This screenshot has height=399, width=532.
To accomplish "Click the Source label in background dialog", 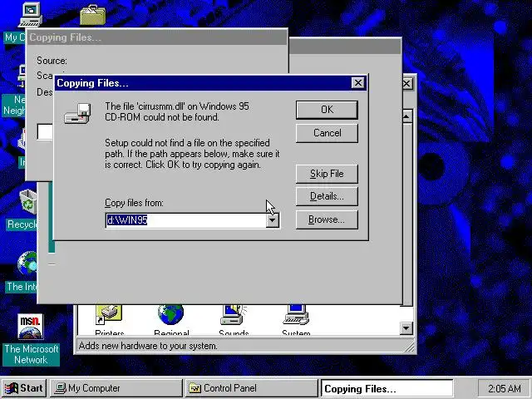I will pyautogui.click(x=52, y=61).
